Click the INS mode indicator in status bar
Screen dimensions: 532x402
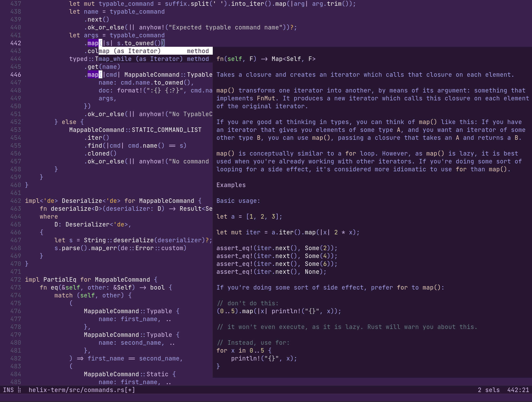[x=9, y=390]
